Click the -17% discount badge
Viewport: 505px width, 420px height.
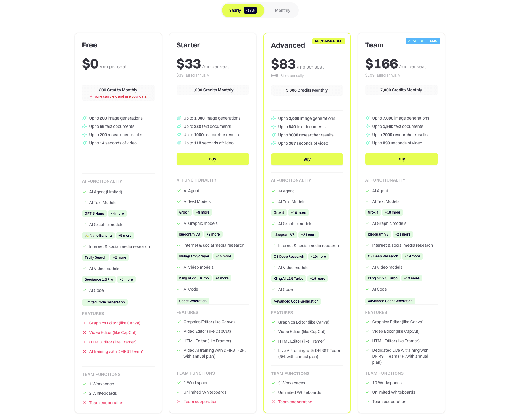[x=250, y=10]
